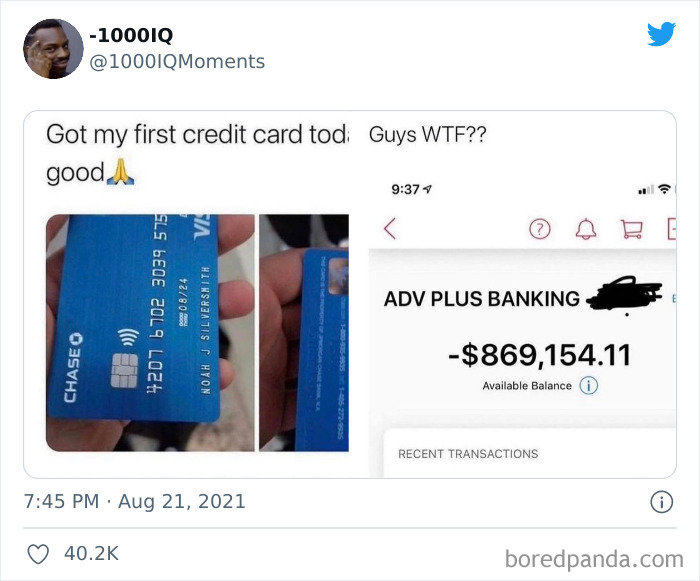Image resolution: width=700 pixels, height=581 pixels.
Task: Open the Chase card front photo
Action: pyautogui.click(x=150, y=333)
